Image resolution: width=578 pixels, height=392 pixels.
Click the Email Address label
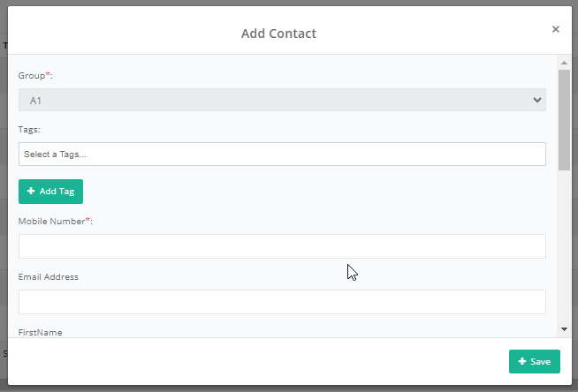click(49, 276)
